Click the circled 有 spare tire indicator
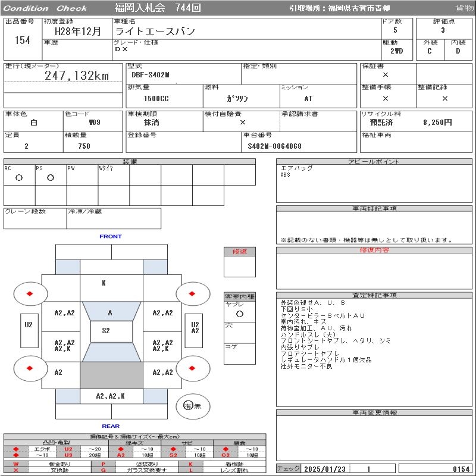 [188, 406]
